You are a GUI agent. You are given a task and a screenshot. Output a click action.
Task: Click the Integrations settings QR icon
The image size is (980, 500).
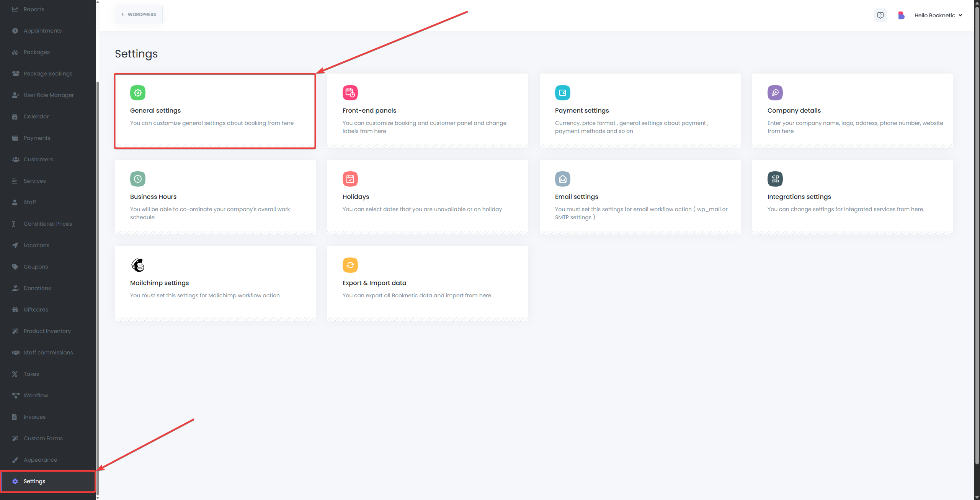775,179
